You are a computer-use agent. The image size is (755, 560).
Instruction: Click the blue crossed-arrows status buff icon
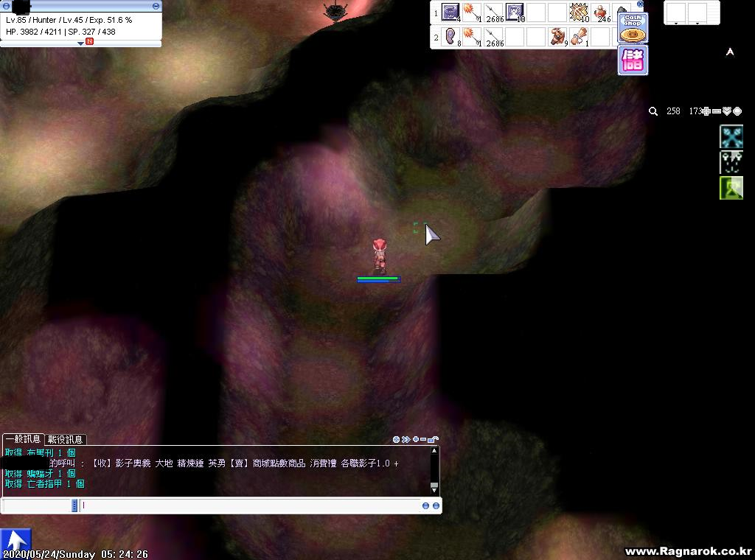(x=731, y=136)
